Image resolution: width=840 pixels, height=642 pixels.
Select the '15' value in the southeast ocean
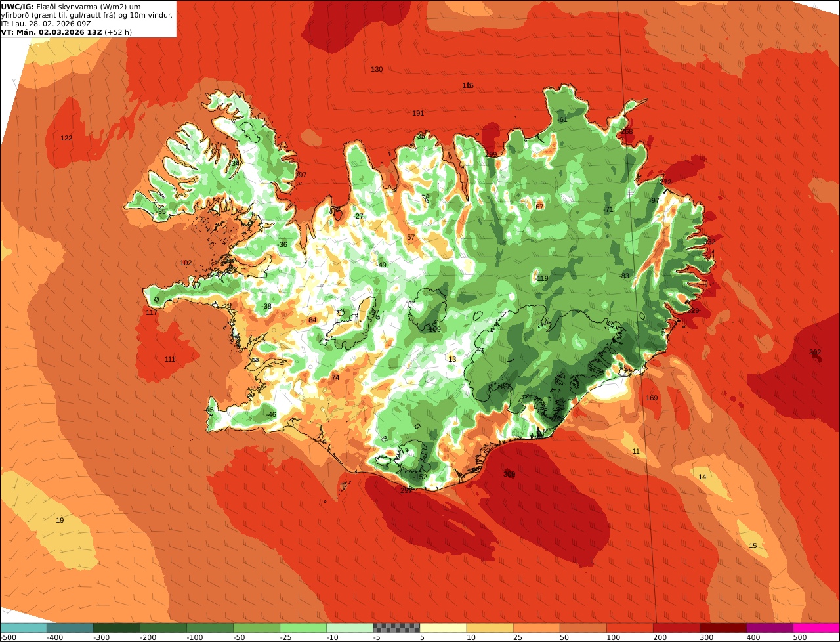[x=753, y=546]
